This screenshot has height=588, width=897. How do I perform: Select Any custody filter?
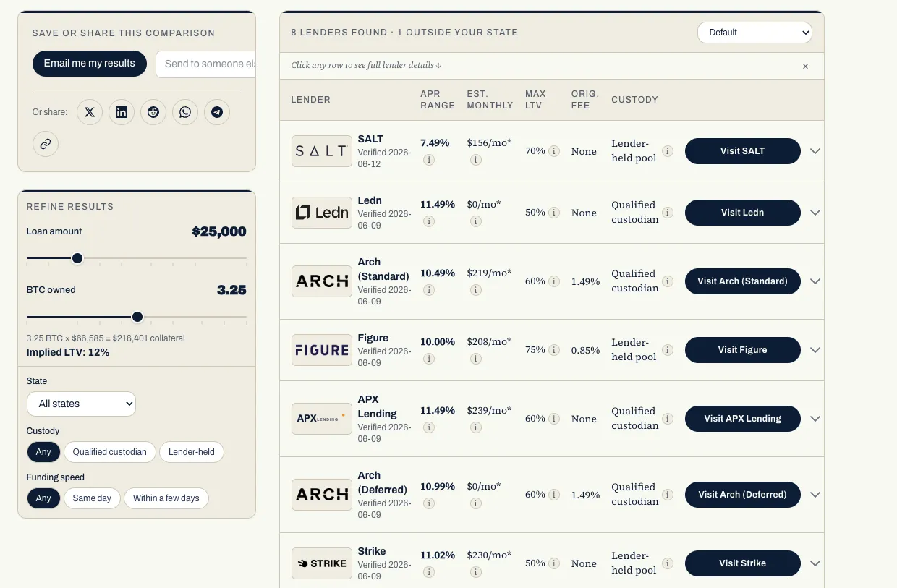(43, 452)
